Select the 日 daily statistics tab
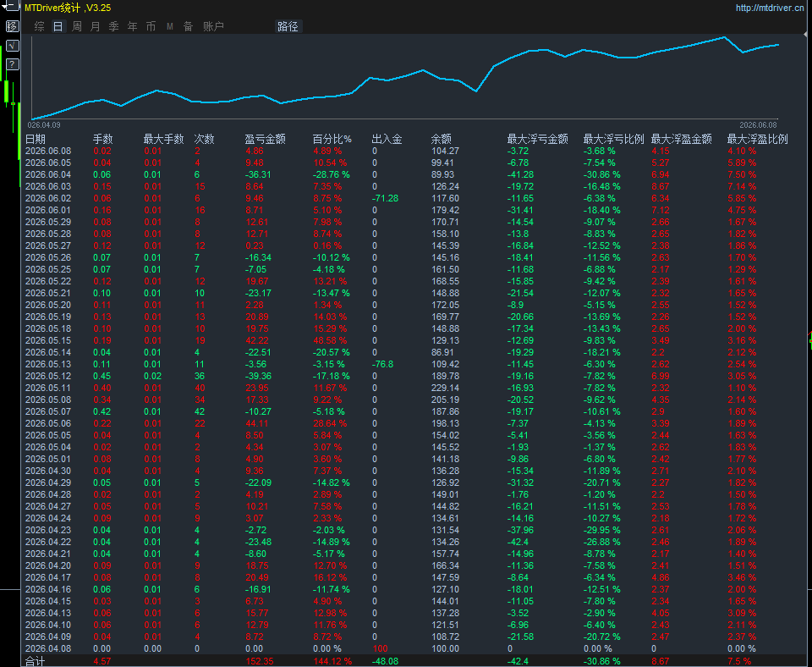Image resolution: width=812 pixels, height=667 pixels. [58, 26]
